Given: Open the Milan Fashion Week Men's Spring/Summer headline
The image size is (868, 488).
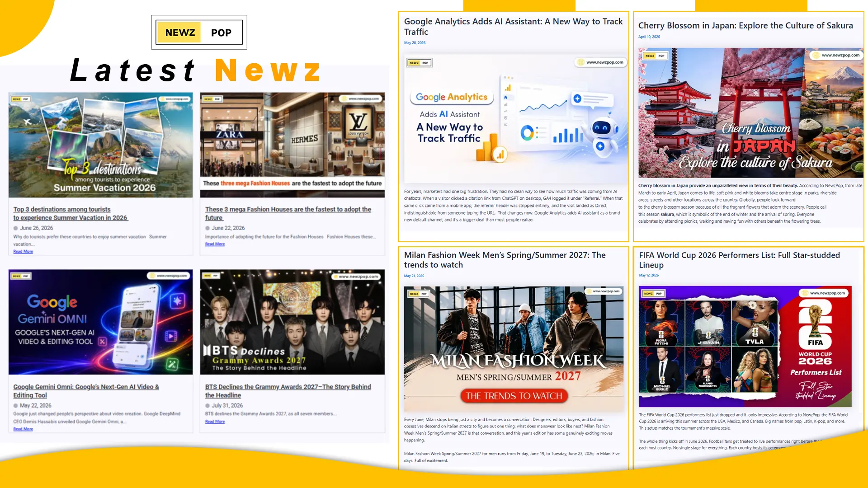Looking at the screenshot, I should (505, 260).
